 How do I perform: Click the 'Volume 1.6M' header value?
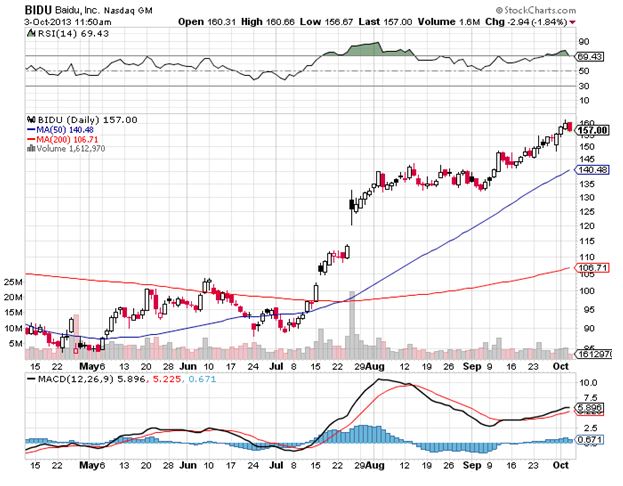click(449, 22)
